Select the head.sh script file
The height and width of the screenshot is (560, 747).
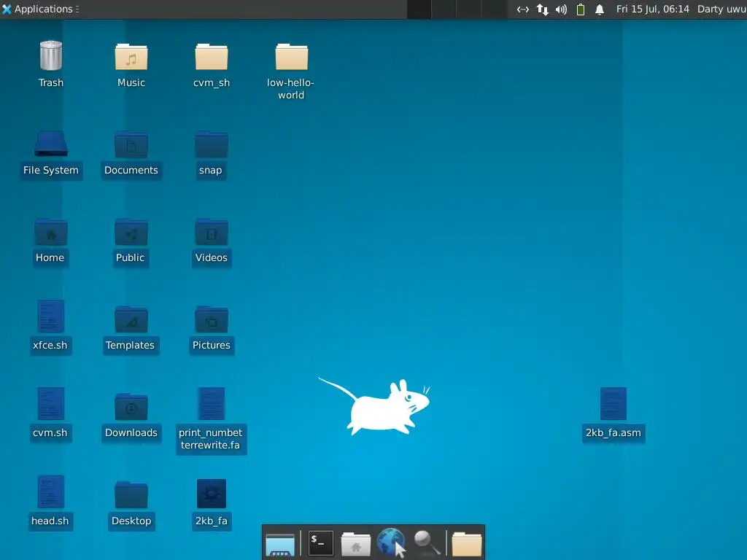[50, 491]
